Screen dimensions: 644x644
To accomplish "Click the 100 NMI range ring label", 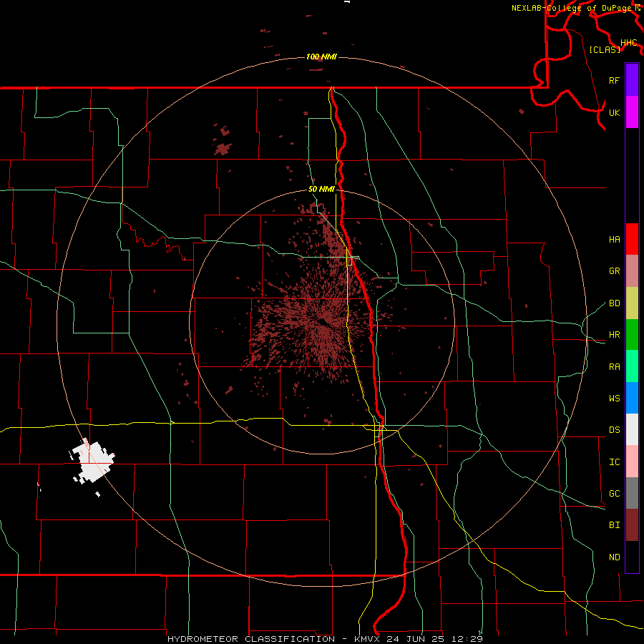I will click(x=321, y=57).
